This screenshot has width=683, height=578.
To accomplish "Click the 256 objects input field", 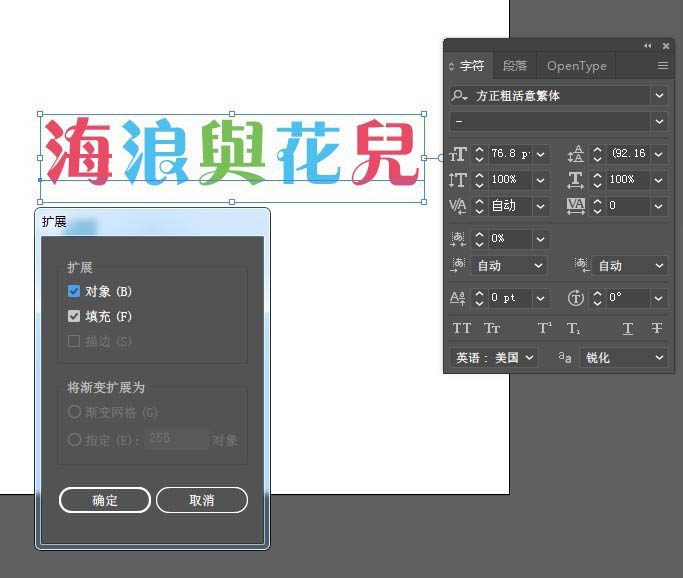I will tap(176, 439).
